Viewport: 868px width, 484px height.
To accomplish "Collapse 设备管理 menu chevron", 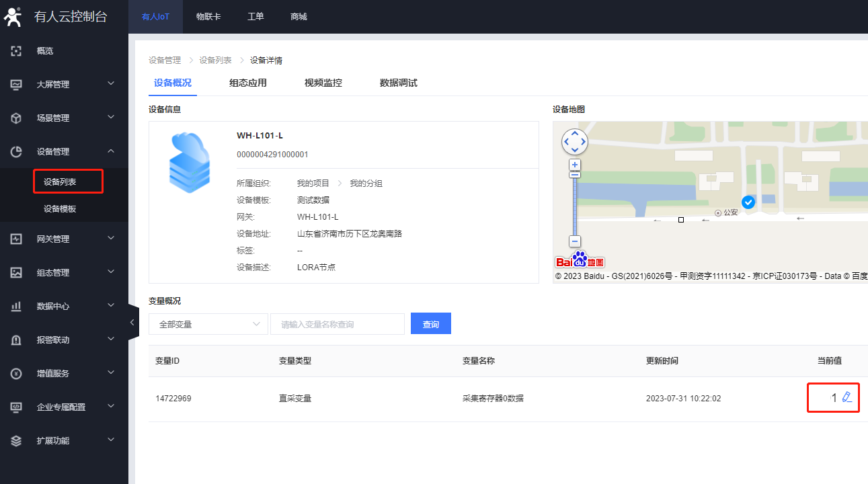I will click(x=111, y=151).
